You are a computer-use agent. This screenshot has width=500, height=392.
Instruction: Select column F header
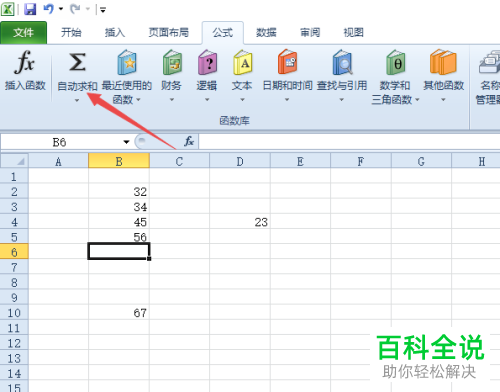pos(361,161)
